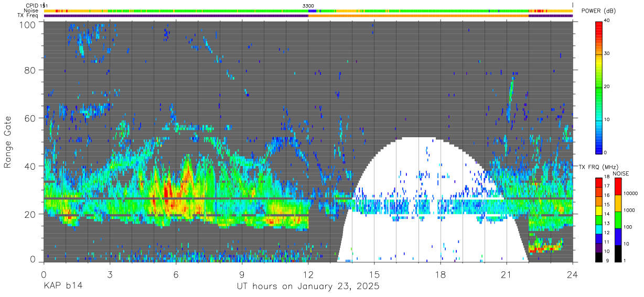This screenshot has height=297, width=644.
Task: Click the '1000' label on noise scale
Action: point(629,210)
